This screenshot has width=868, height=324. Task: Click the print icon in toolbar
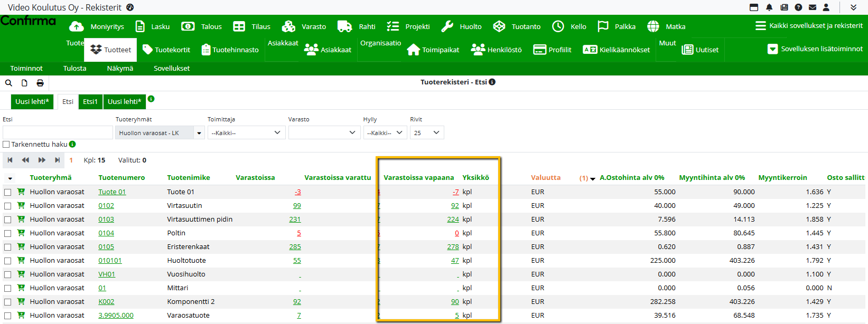(x=40, y=83)
